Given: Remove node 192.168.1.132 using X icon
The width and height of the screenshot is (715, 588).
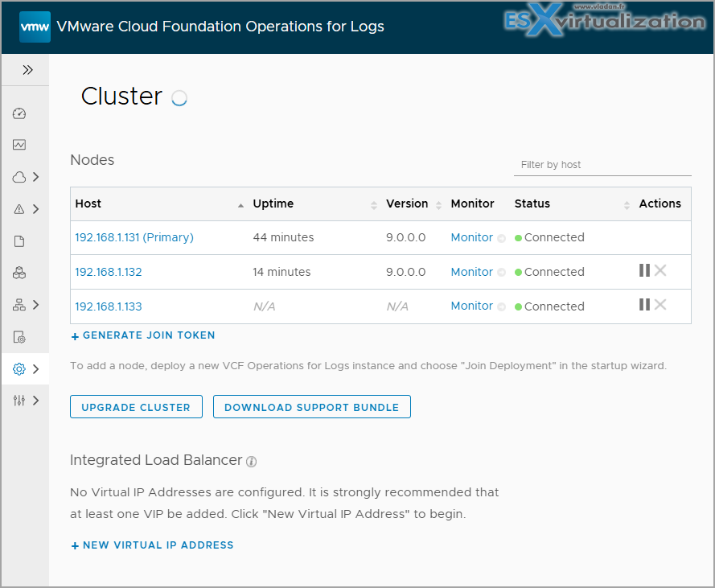Looking at the screenshot, I should (x=660, y=271).
